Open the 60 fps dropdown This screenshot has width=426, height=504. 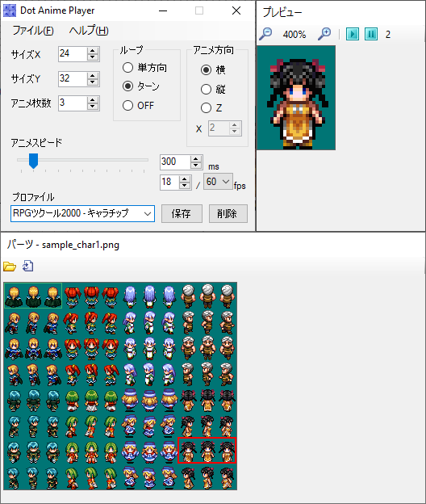218,182
